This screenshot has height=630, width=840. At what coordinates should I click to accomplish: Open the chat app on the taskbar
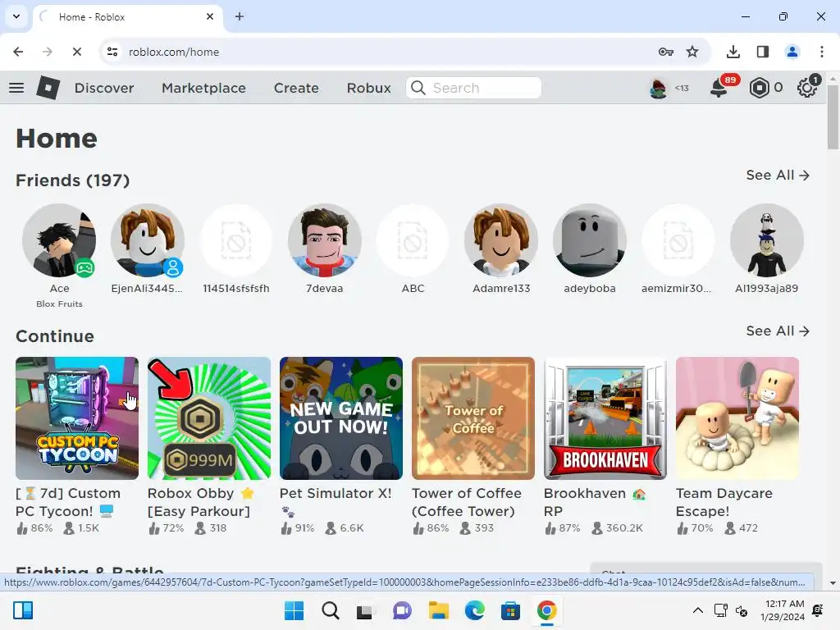pyautogui.click(x=402, y=610)
